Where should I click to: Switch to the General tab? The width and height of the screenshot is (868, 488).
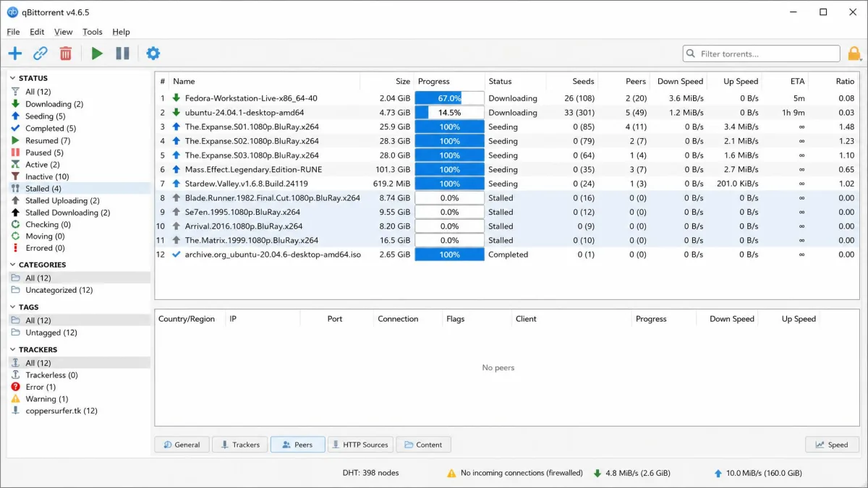coord(182,445)
